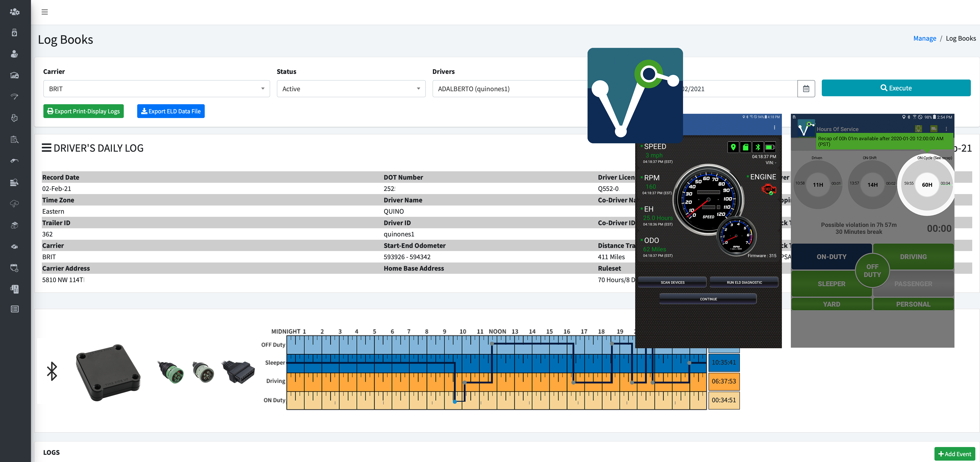Screen dimensions: 980x462
Task: Open the Status dropdown set to Active
Action: pyautogui.click(x=351, y=89)
